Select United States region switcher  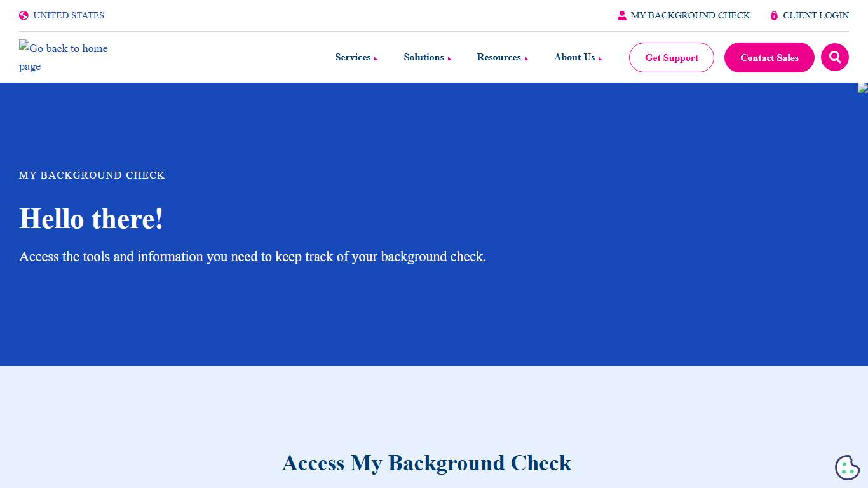click(x=69, y=15)
